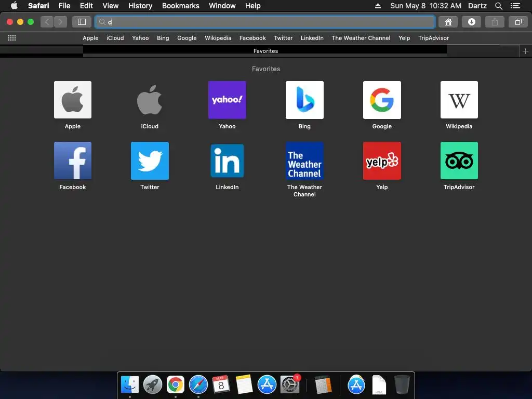The height and width of the screenshot is (399, 532).
Task: Click Yelp in the favorites bar
Action: coord(404,38)
